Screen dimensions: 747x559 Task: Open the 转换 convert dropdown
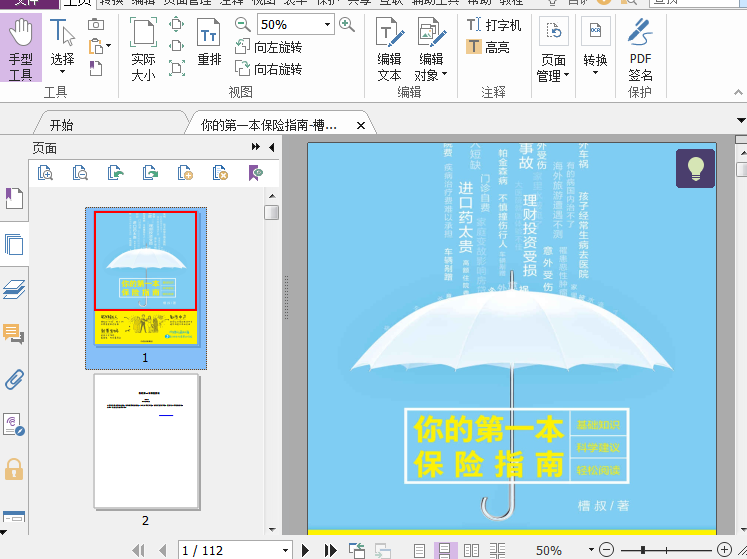[596, 48]
